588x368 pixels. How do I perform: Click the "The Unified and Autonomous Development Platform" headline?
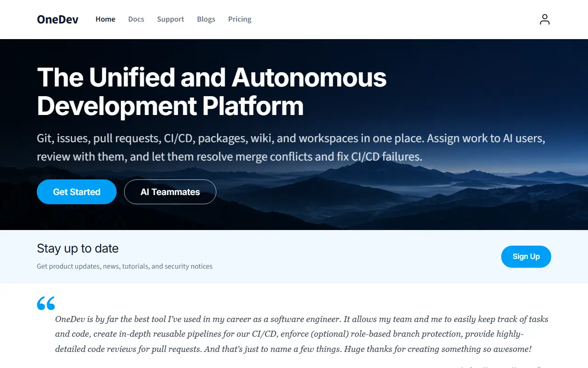pyautogui.click(x=212, y=92)
